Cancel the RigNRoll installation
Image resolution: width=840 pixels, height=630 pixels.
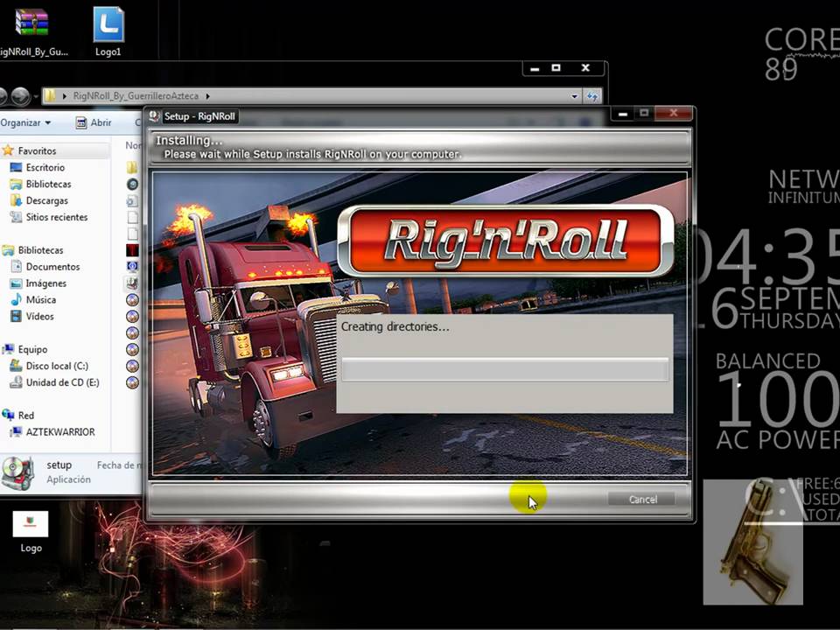(641, 500)
